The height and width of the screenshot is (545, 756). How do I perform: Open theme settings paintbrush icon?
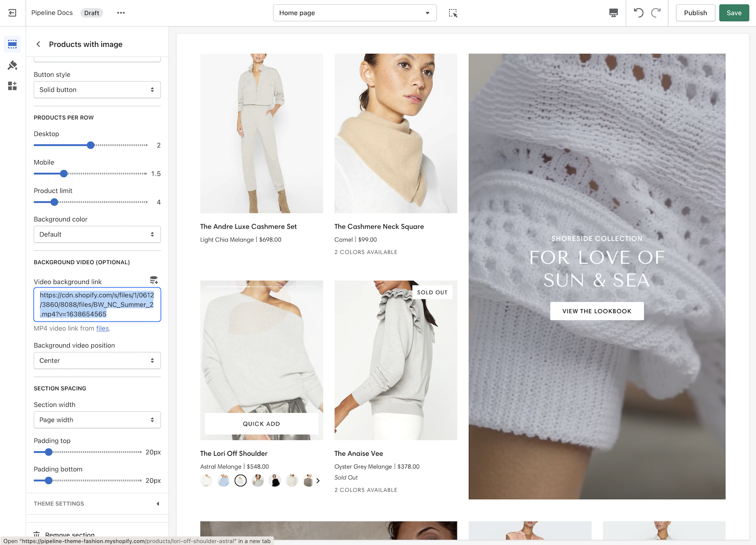tap(12, 65)
